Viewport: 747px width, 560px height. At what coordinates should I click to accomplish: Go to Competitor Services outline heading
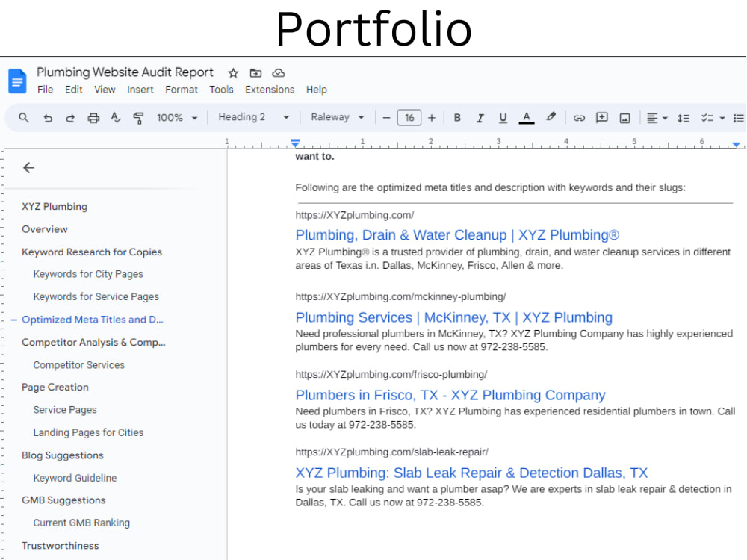point(78,365)
